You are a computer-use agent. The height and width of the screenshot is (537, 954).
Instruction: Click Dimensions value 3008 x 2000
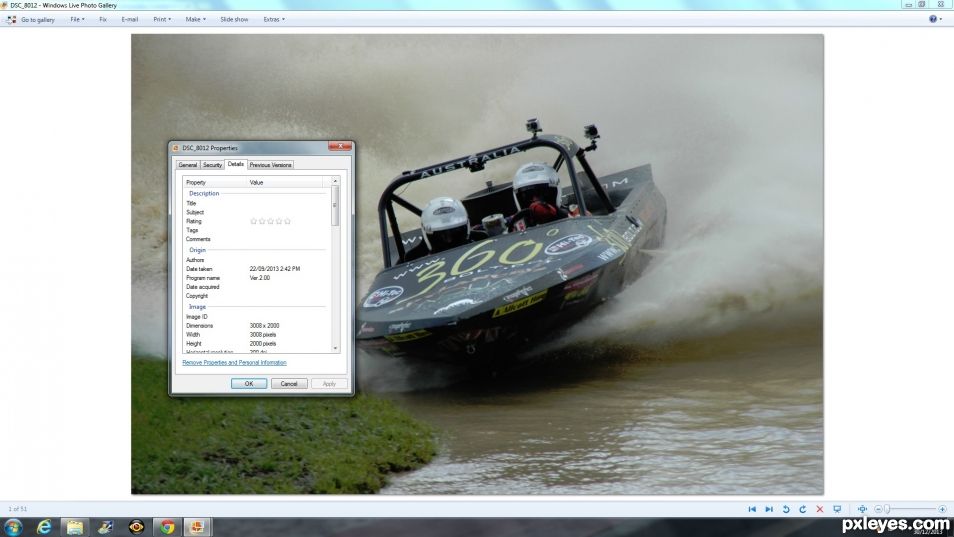[264, 325]
